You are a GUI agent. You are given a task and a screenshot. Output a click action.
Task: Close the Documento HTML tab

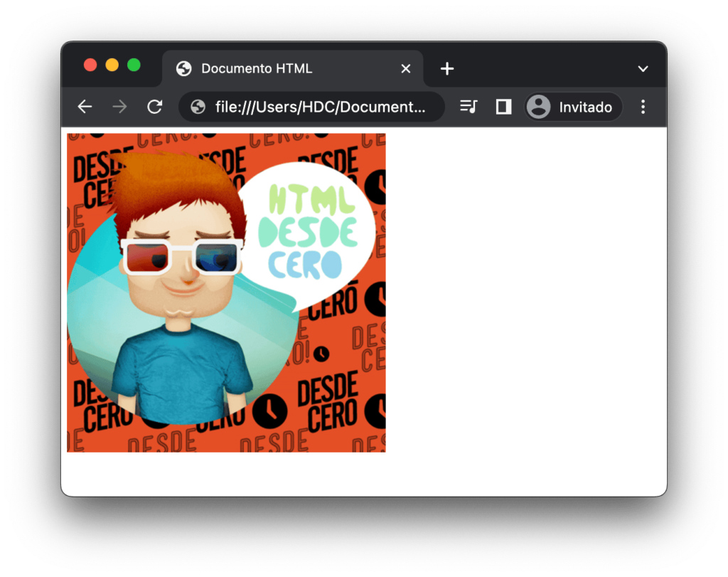coord(406,68)
